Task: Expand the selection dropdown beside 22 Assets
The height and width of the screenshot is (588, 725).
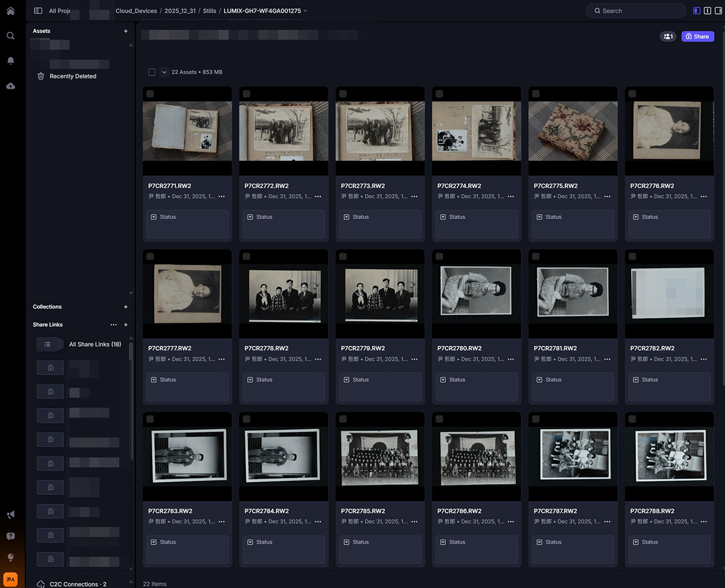Action: 164,72
